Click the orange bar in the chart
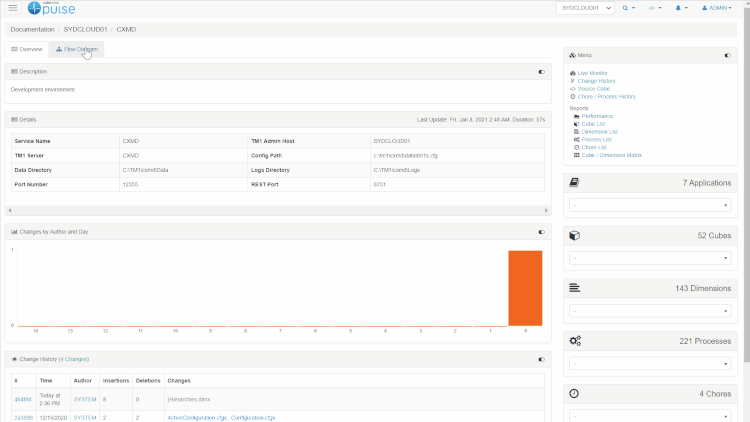The height and width of the screenshot is (422, 750). tap(525, 287)
